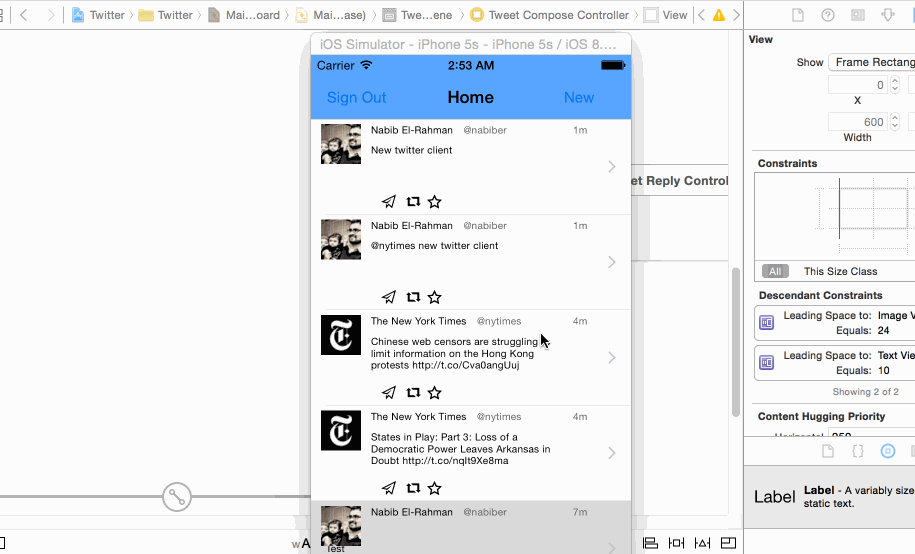The image size is (915, 554).
Task: Open Mai...oard storyboard in jump bar
Action: click(x=244, y=15)
